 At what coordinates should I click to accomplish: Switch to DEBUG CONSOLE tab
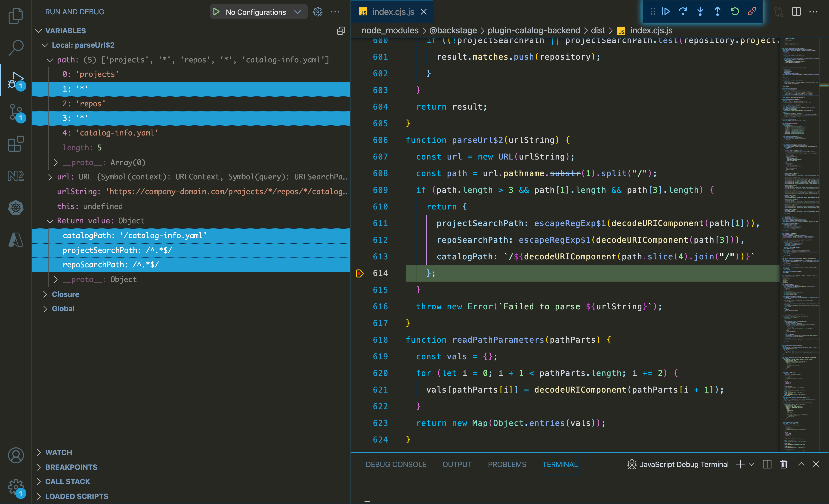coord(396,464)
